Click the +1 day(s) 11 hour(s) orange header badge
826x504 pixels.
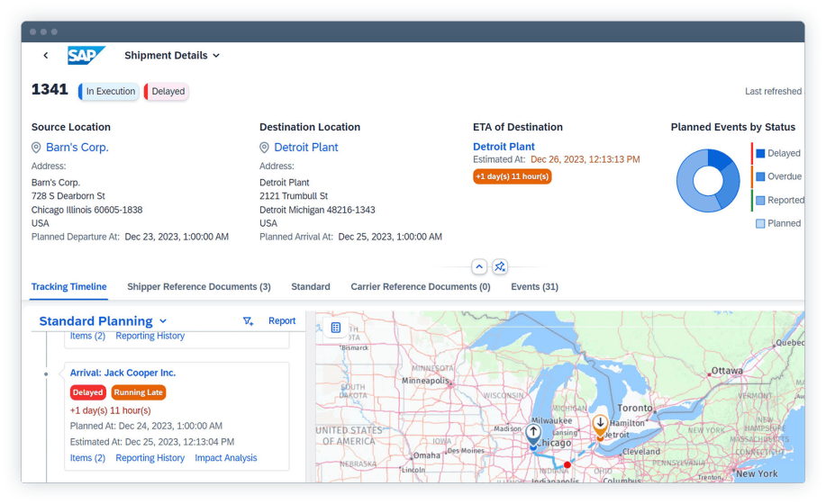coord(512,176)
